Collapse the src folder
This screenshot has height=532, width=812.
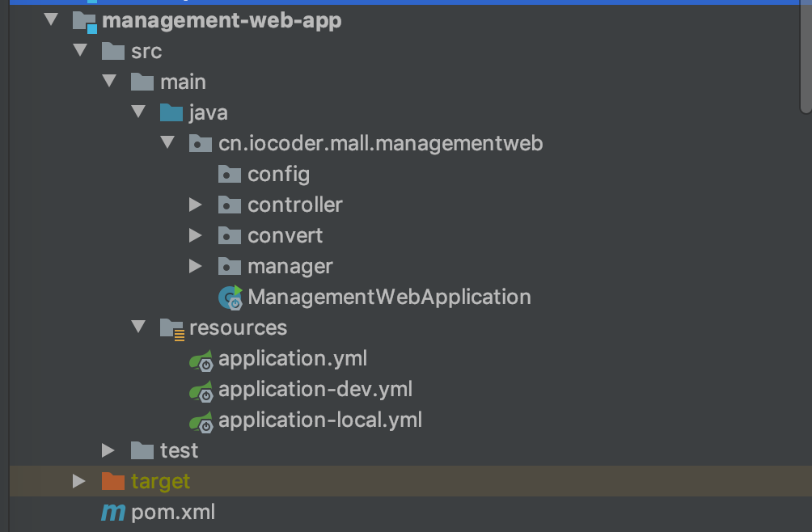79,51
